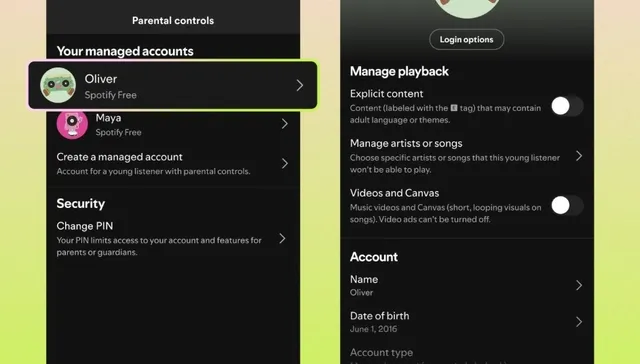The image size is (640, 364).
Task: Toggle the Videos and Canvas switch
Action: tap(567, 205)
